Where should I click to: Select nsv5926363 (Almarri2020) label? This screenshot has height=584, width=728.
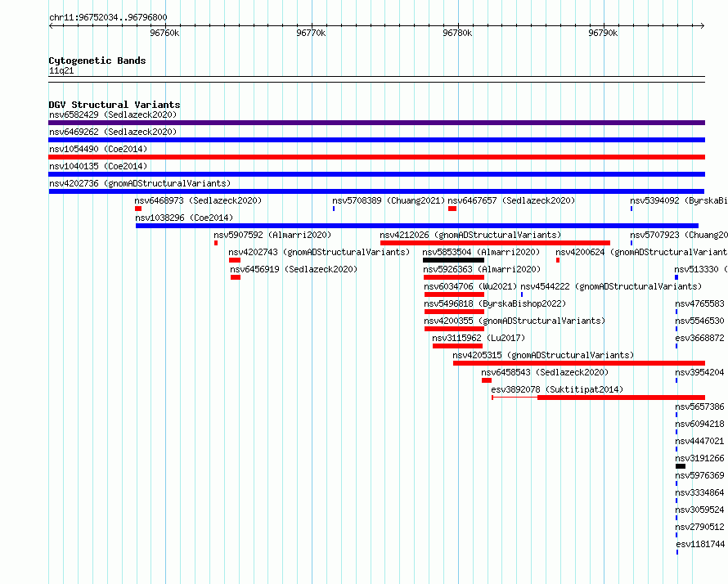point(482,269)
